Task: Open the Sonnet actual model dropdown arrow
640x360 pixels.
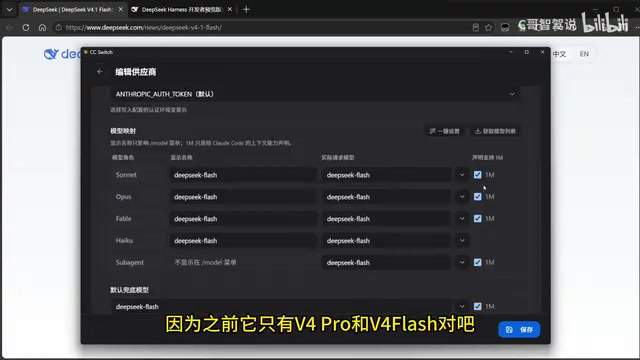Action: pos(462,175)
